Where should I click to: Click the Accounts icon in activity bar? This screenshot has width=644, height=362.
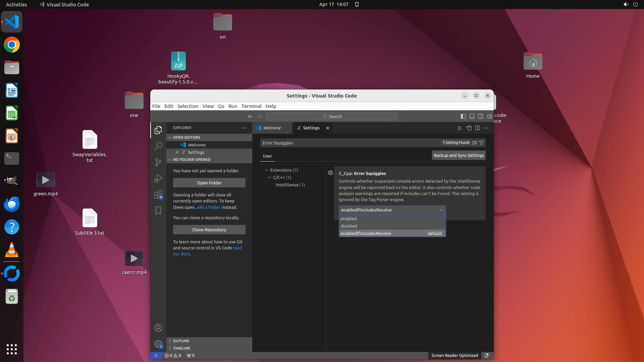(158, 328)
